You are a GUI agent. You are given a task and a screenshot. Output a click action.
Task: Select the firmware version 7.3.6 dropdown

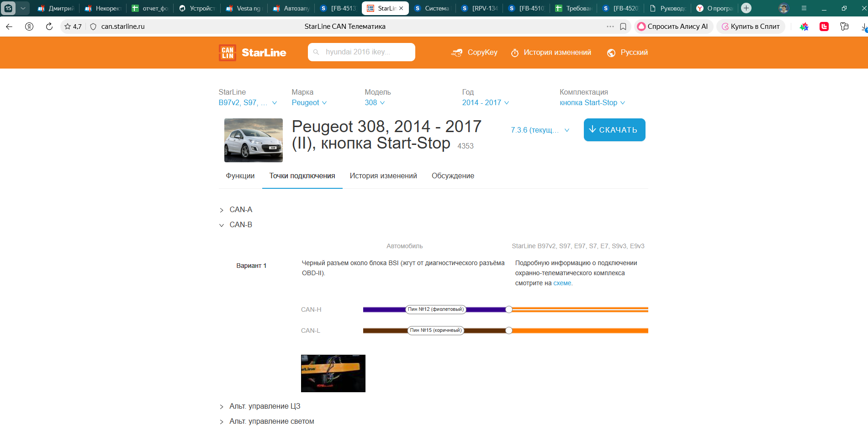pos(540,130)
